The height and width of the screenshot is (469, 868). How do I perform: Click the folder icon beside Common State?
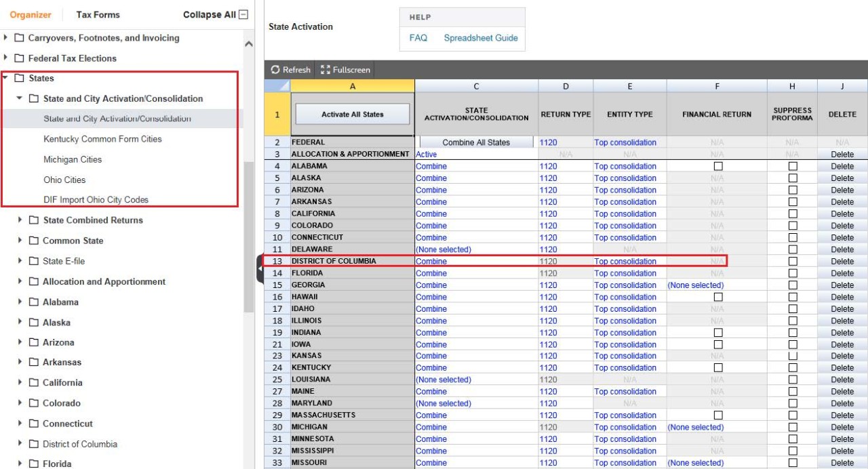33,241
